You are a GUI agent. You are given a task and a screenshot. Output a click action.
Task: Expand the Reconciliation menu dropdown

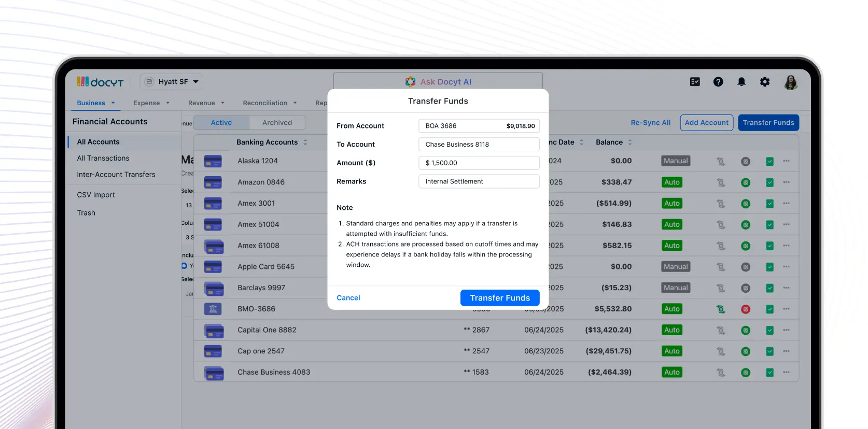click(270, 103)
